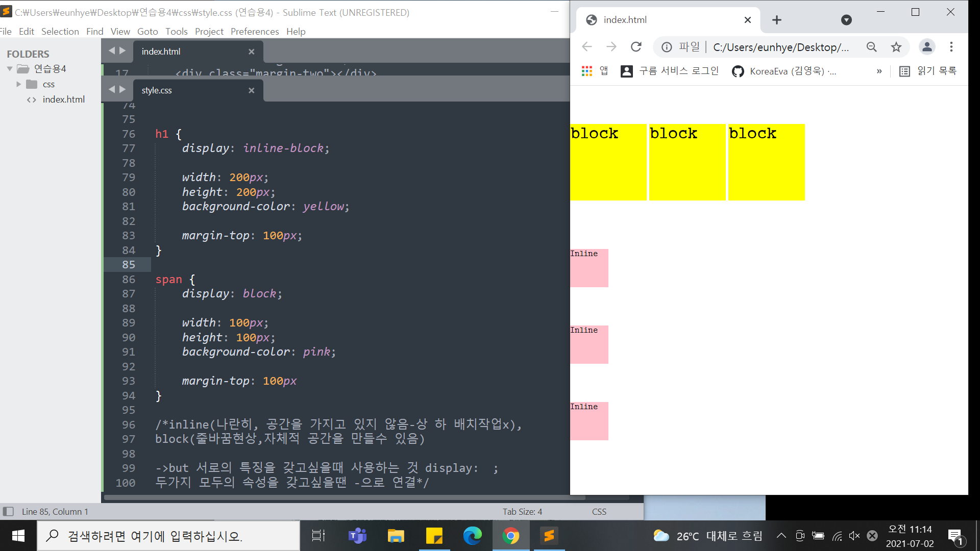Open the CSS syntax selector

[x=599, y=511]
